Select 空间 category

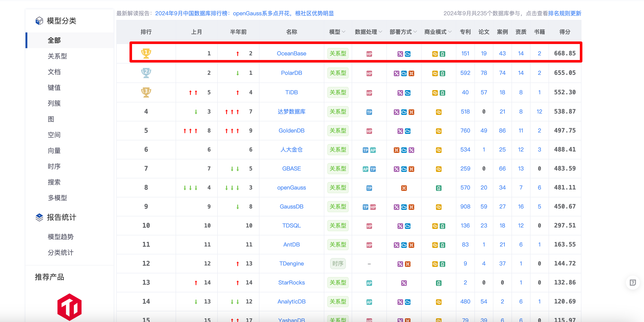(x=54, y=135)
